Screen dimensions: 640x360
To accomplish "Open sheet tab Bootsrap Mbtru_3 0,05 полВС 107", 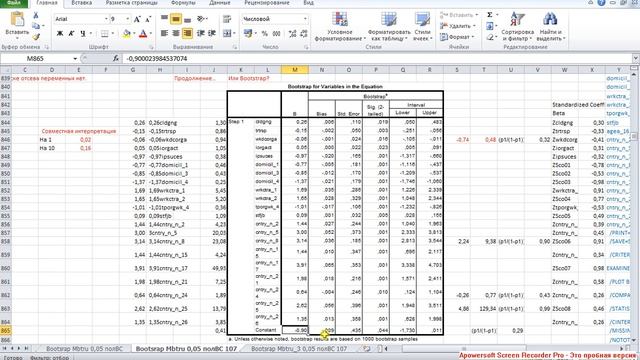I will (x=299, y=349).
